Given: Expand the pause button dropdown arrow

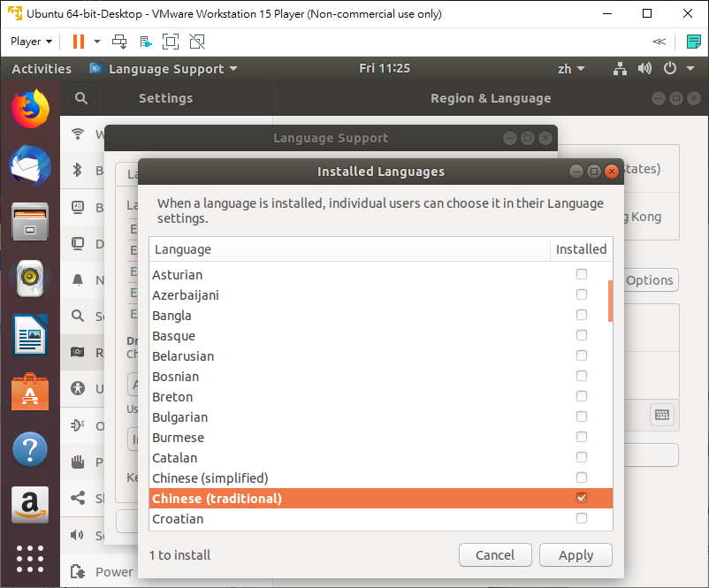Looking at the screenshot, I should pyautogui.click(x=96, y=42).
